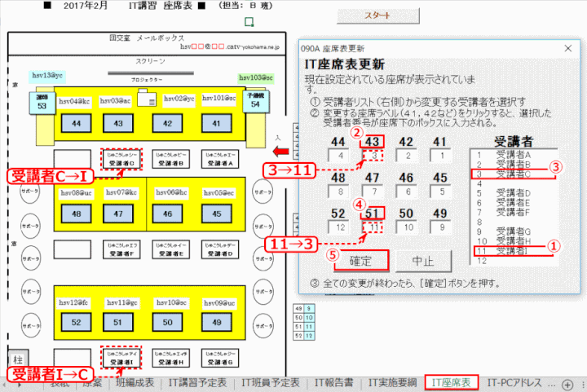Focus the number box under seat 48
The image size is (587, 392).
[338, 192]
